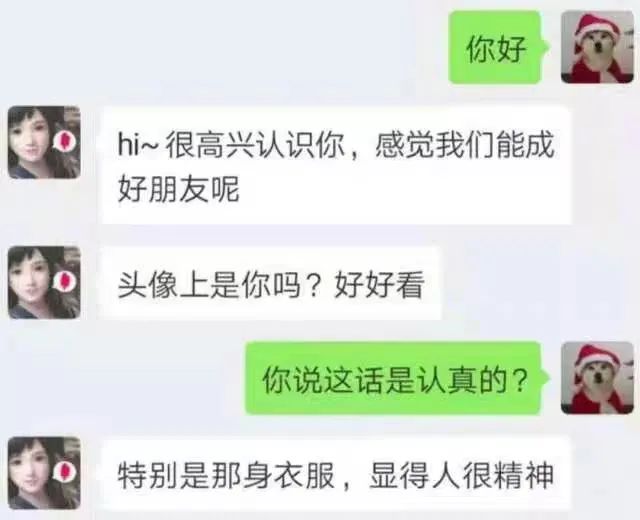640x520 pixels.
Task: Click the 好好看 text in the second reply
Action: 380,284
